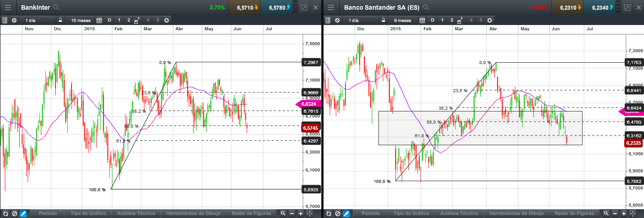The width and height of the screenshot is (644, 218).
Task: Open the '1 día' interval dropdown in BankInter
Action: (x=38, y=20)
